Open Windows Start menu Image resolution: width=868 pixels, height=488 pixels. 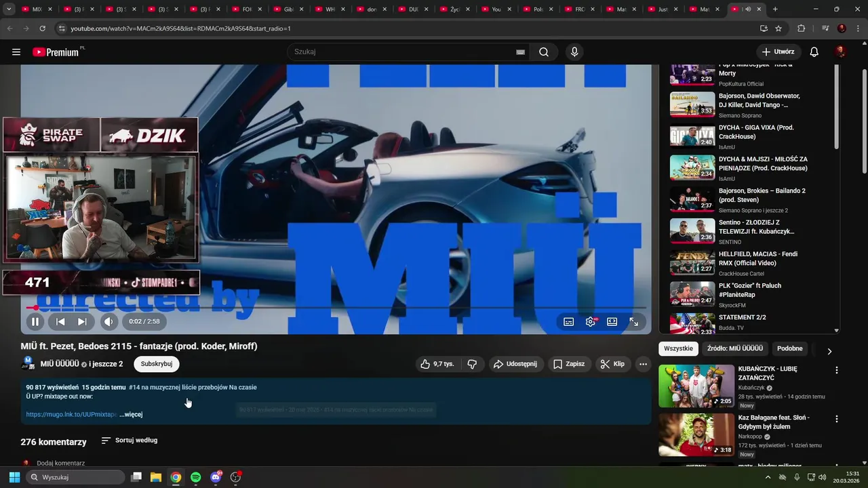point(14,477)
